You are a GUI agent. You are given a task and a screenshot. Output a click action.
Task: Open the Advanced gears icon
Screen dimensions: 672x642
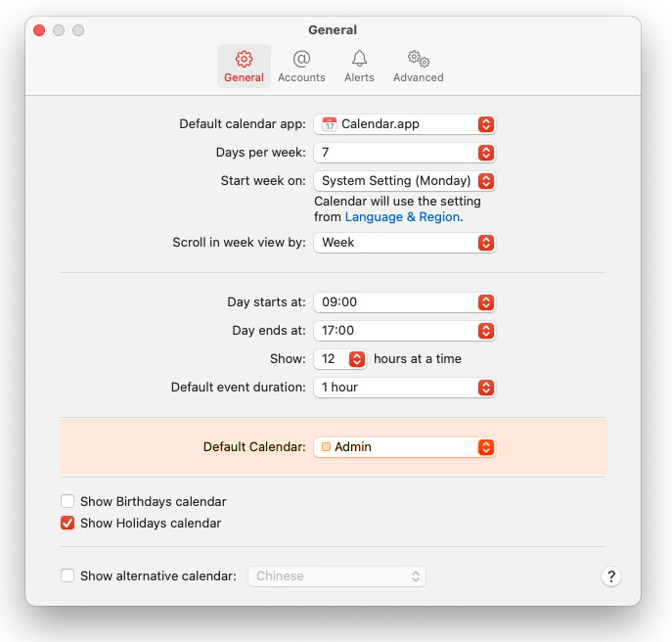tap(418, 60)
